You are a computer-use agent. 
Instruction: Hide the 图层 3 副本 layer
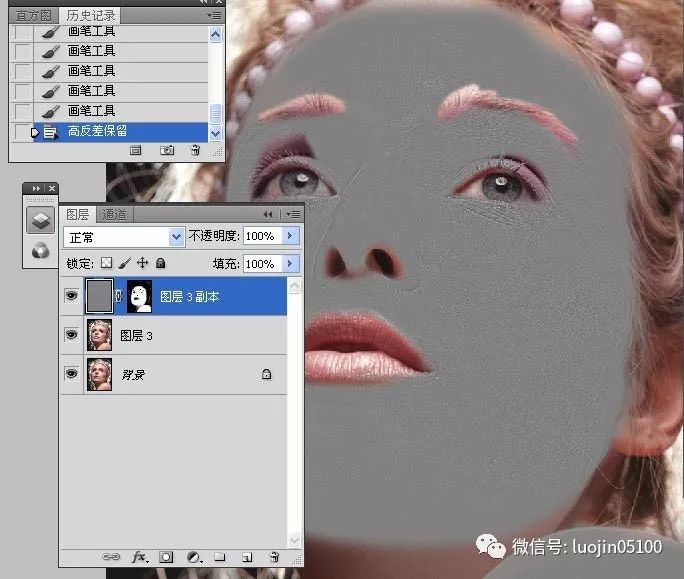pos(71,296)
